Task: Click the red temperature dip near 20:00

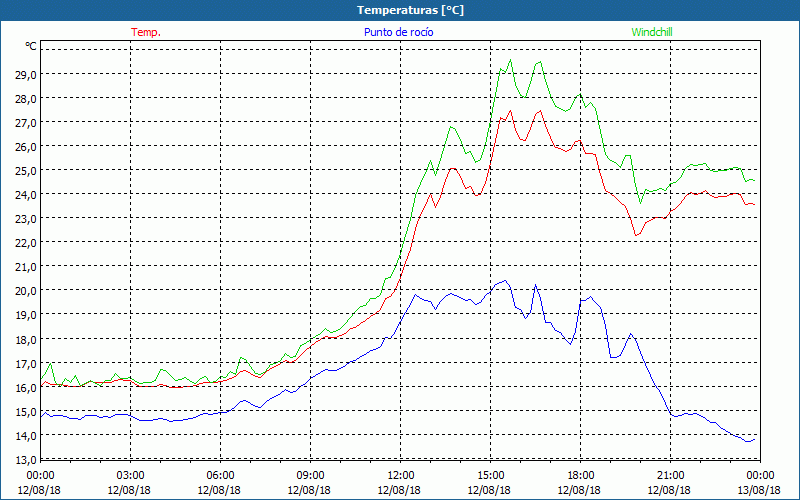Action: point(636,235)
